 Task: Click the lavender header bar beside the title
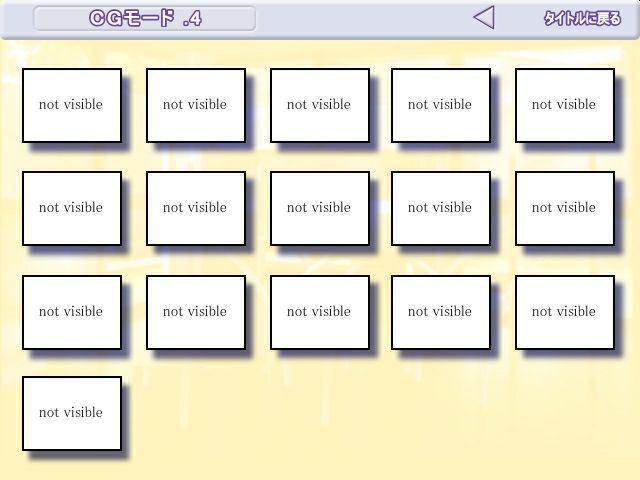tap(360, 18)
